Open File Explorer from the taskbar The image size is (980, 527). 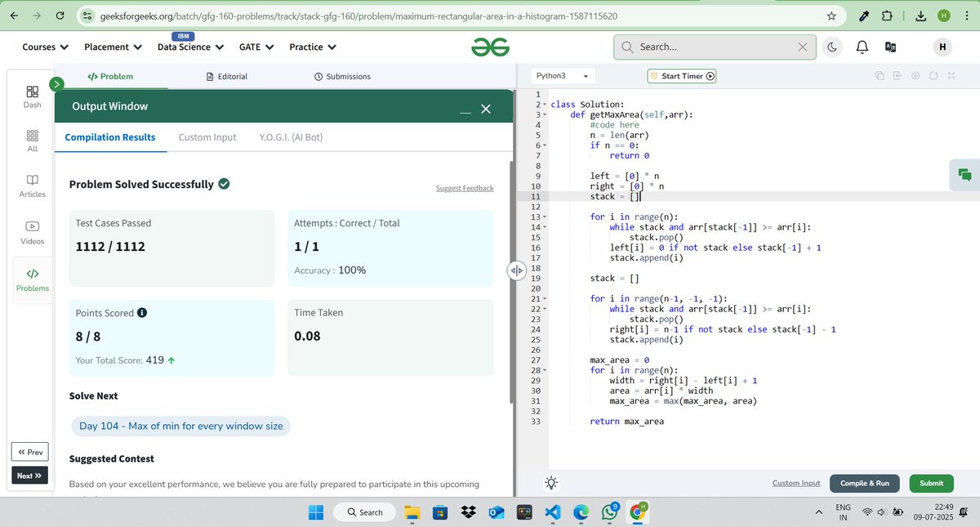(x=412, y=512)
